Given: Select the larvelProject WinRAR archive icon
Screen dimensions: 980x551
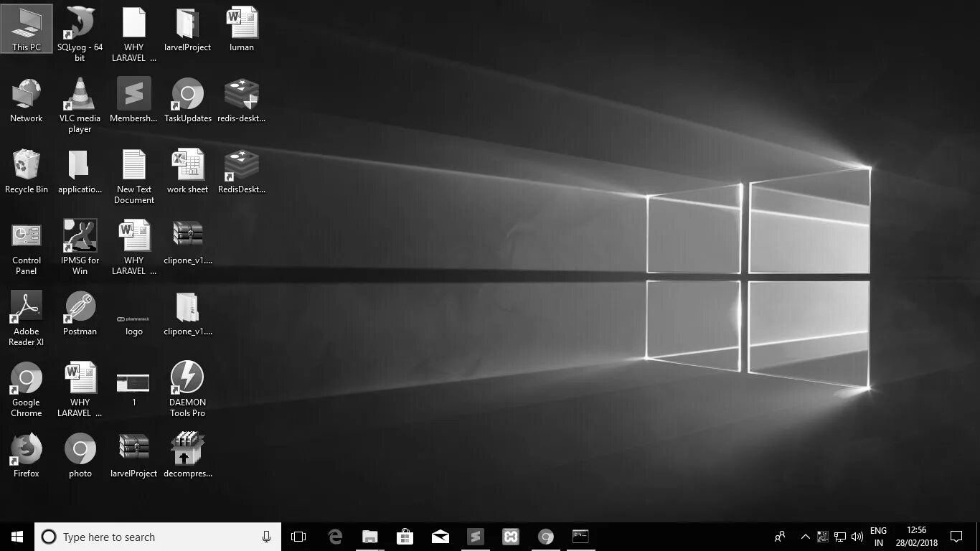Looking at the screenshot, I should click(x=134, y=455).
